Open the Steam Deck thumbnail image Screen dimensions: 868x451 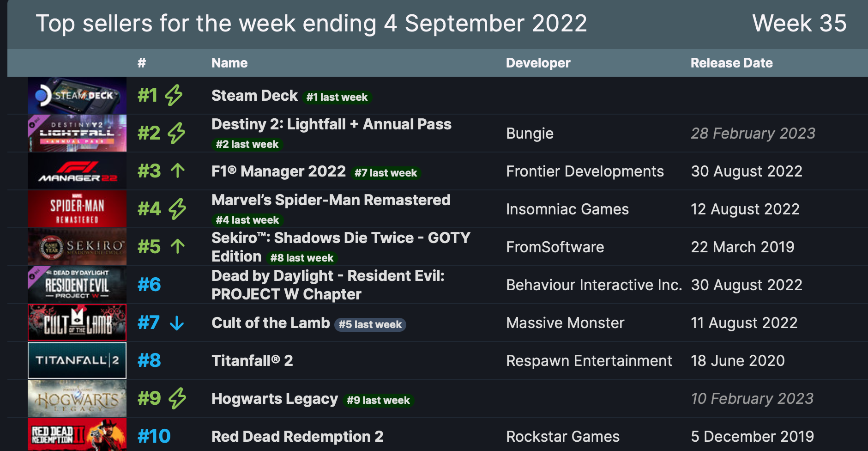[77, 96]
